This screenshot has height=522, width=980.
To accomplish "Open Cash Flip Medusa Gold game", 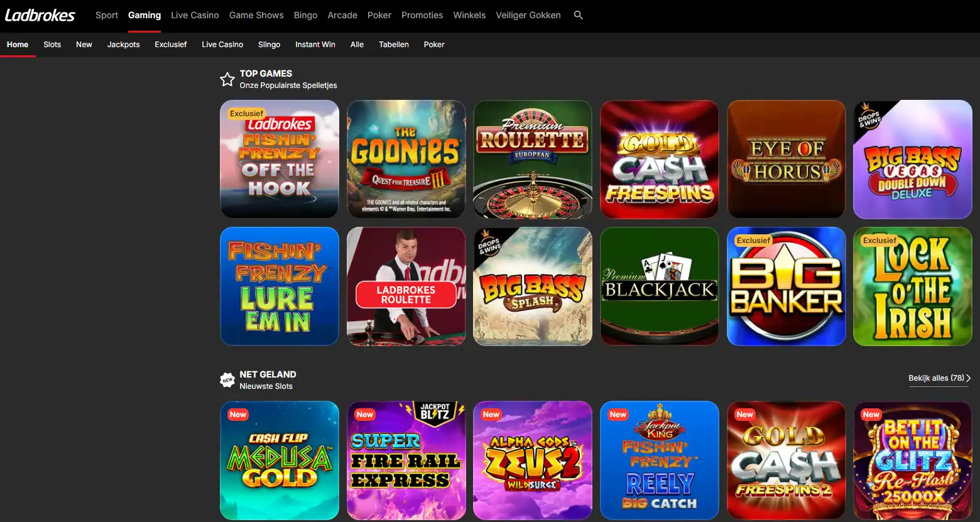I will pyautogui.click(x=280, y=460).
